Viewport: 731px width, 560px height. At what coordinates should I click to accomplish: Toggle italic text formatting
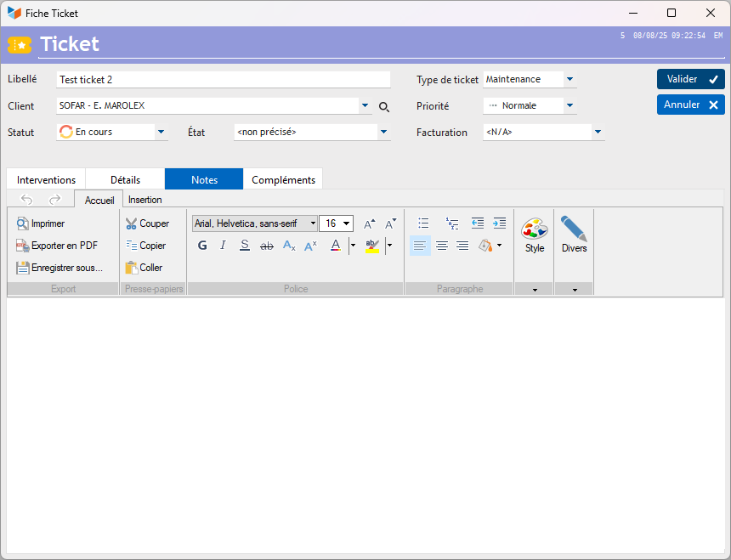point(223,246)
